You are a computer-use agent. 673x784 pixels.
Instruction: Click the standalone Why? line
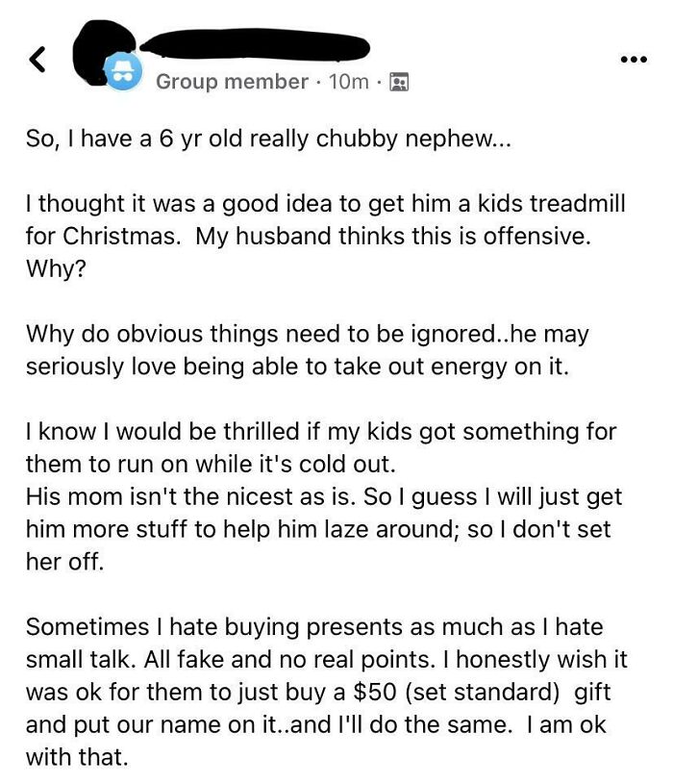tap(56, 269)
